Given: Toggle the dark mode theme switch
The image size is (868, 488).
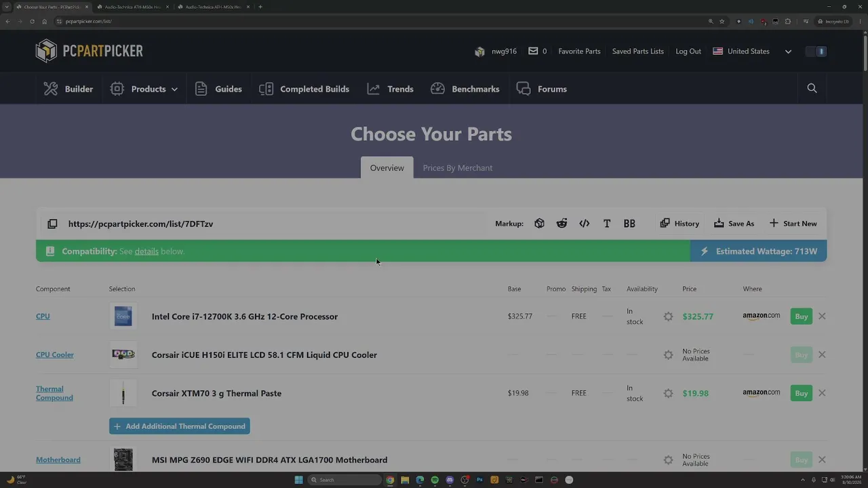Looking at the screenshot, I should tap(816, 52).
